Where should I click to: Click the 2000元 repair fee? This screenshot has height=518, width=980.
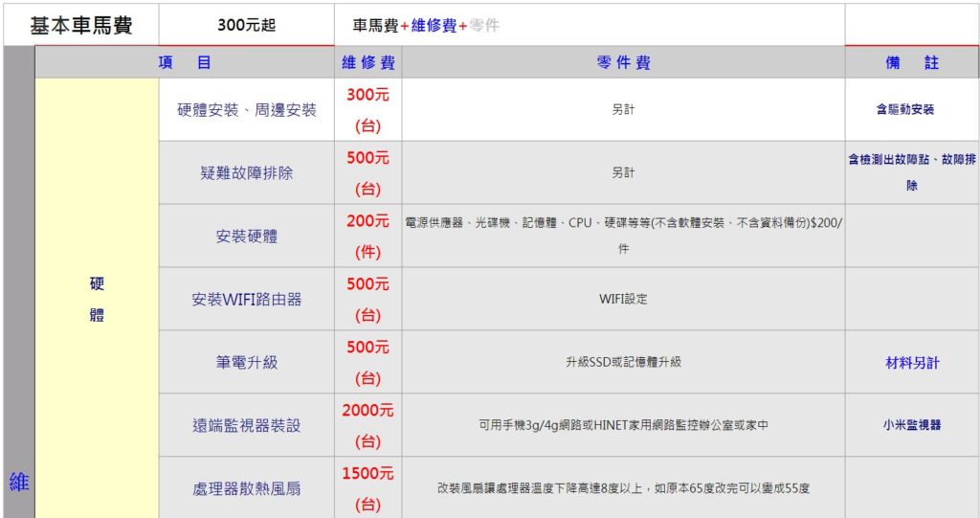[368, 411]
